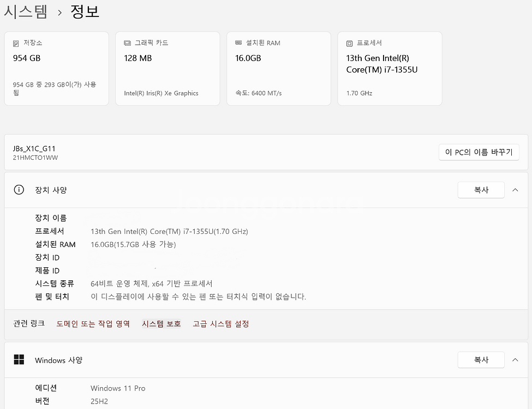Click the 1.70 GHz text in the processor card
Screen dimensions: 532x409
[x=359, y=93]
